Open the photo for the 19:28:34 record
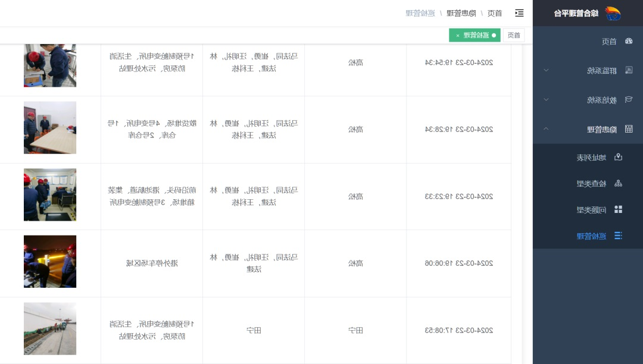Viewport: 643px width, 364px height. click(50, 128)
